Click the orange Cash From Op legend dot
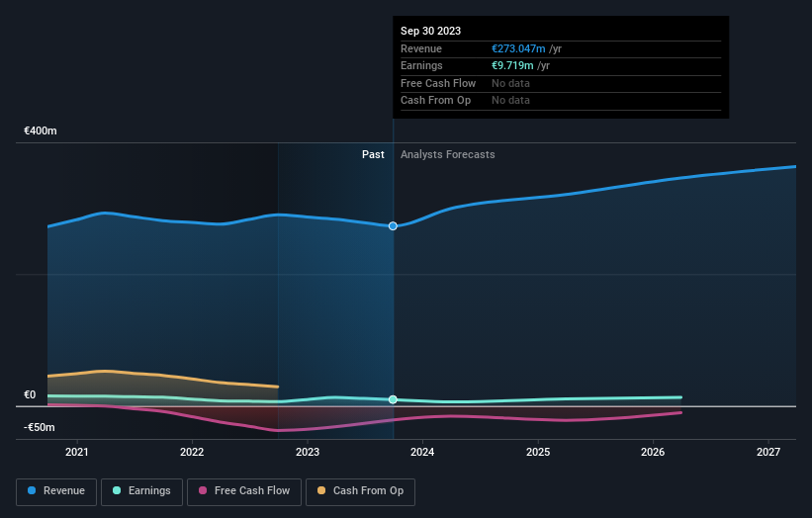The height and width of the screenshot is (518, 812). pos(321,490)
